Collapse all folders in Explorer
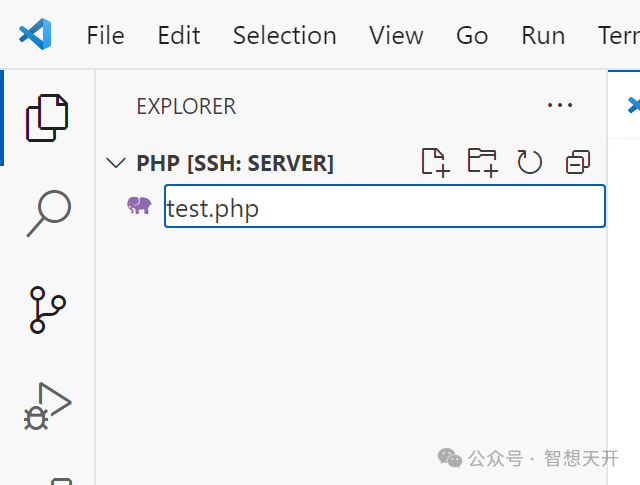The height and width of the screenshot is (485, 640). [578, 162]
